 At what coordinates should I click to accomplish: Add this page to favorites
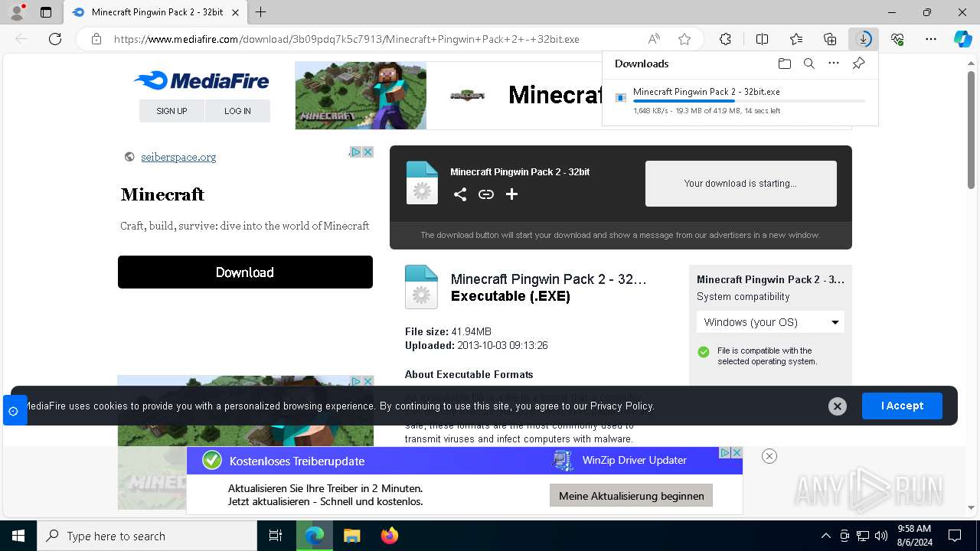click(684, 39)
